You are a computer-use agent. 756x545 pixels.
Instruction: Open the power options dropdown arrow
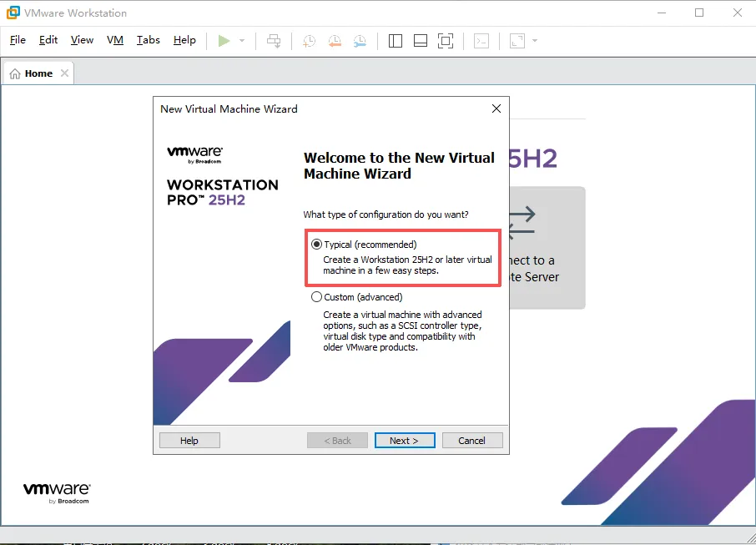[x=242, y=41]
